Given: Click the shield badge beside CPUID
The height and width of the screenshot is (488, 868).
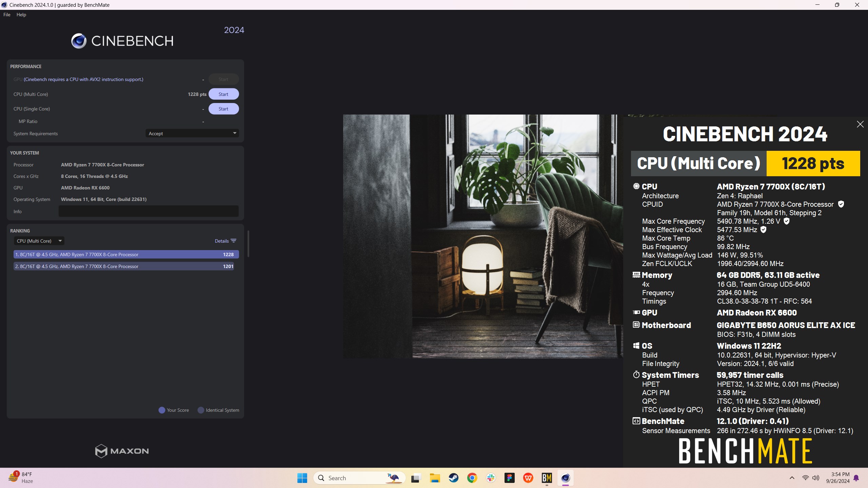Looking at the screenshot, I should click(x=841, y=204).
